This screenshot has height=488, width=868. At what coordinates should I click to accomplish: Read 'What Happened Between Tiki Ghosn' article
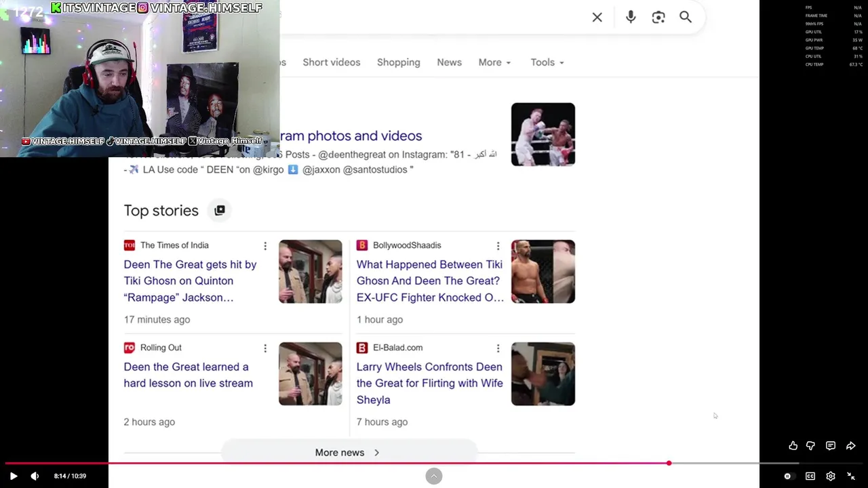pos(430,281)
